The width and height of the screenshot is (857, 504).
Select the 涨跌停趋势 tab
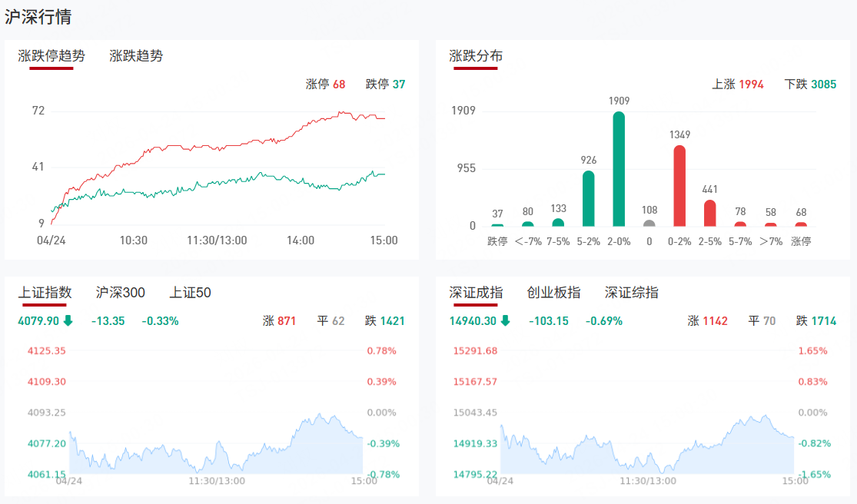[x=51, y=56]
